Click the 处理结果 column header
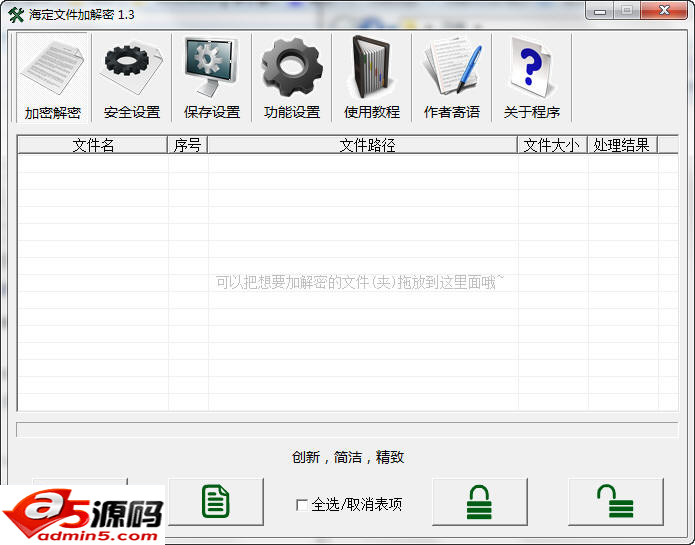Image resolution: width=695 pixels, height=545 pixels. point(622,145)
